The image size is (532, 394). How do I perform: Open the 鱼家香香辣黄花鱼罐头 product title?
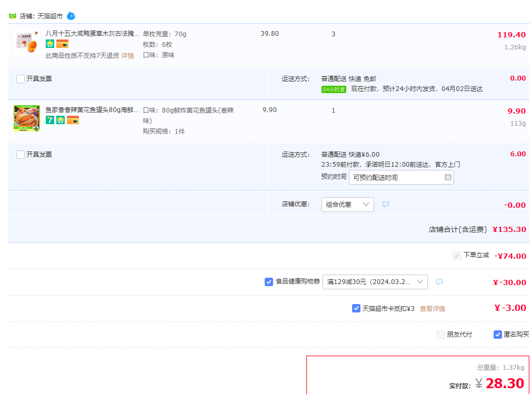point(92,110)
